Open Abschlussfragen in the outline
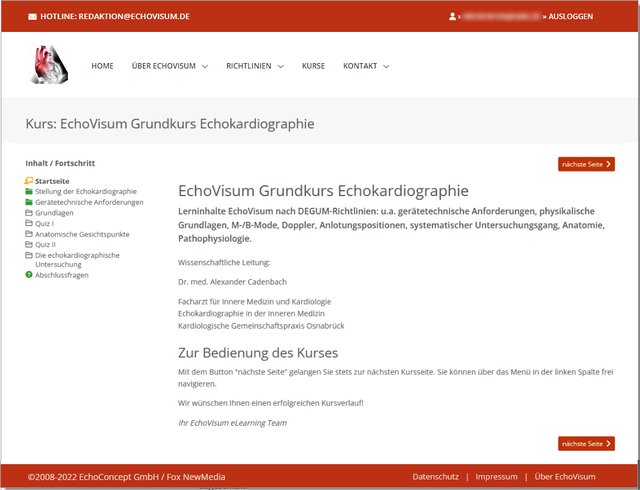Screen dimensions: 640x490 62,275
